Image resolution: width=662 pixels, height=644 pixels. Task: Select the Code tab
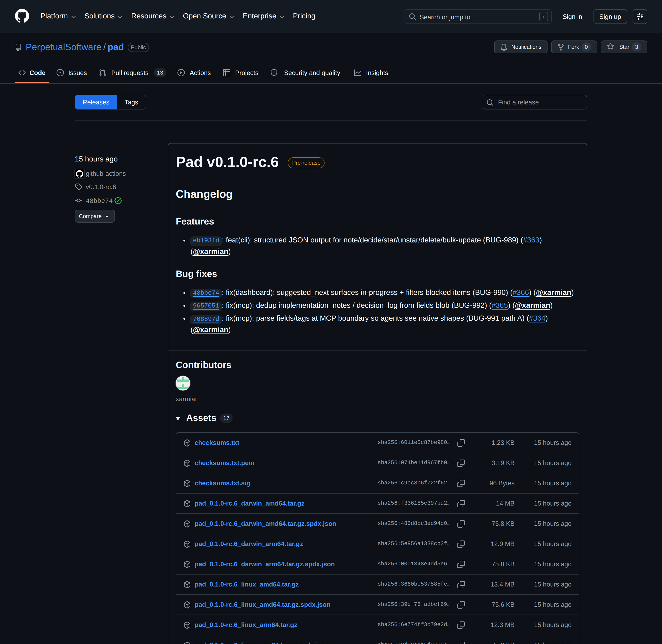pyautogui.click(x=32, y=73)
